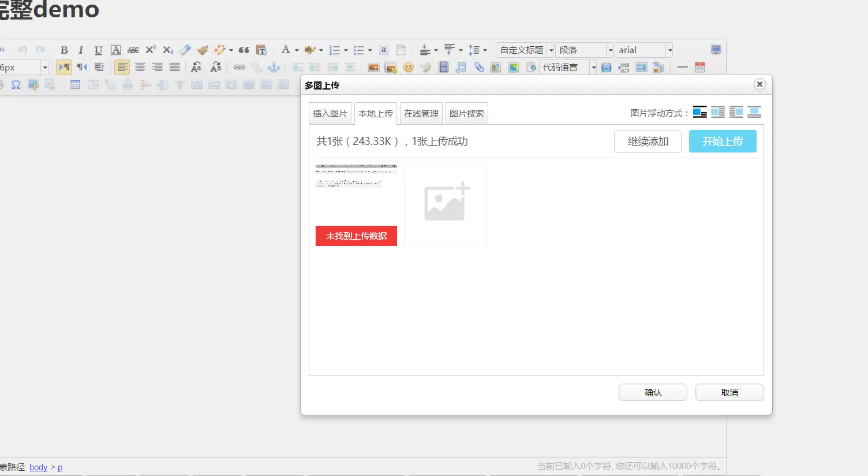Select the centered image float option
The width and height of the screenshot is (868, 476).
coord(754,112)
